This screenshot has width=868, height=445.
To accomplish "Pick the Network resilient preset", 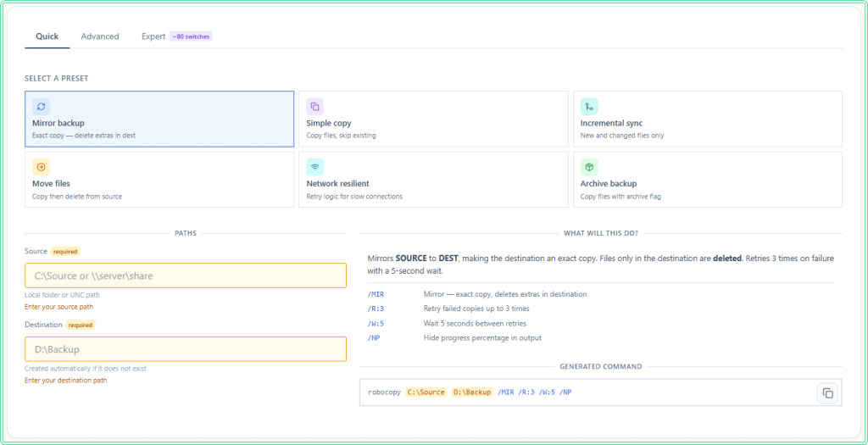I will click(x=433, y=180).
